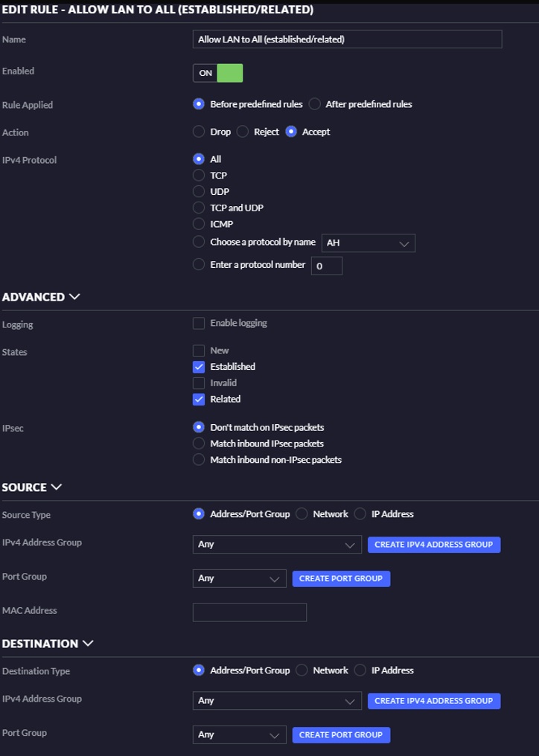The image size is (539, 756).
Task: Tick the New state checkbox
Action: (199, 350)
